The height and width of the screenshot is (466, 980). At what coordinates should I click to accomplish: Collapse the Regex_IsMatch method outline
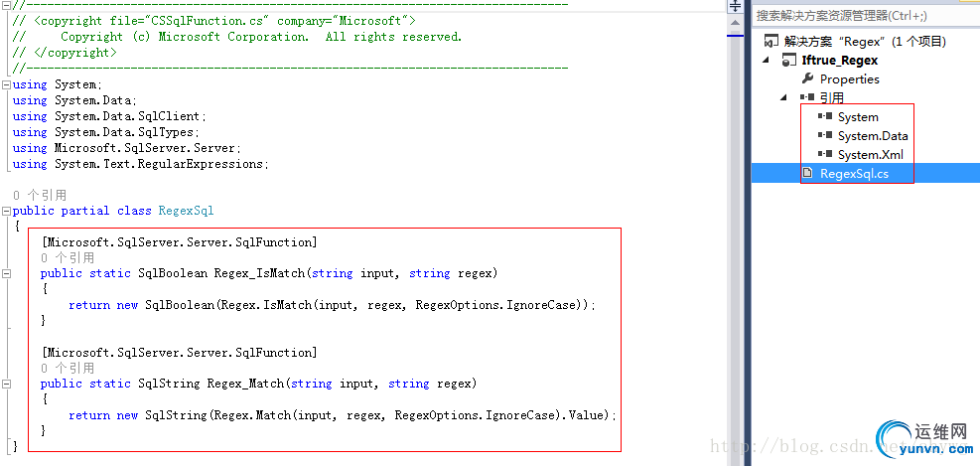pyautogui.click(x=6, y=273)
